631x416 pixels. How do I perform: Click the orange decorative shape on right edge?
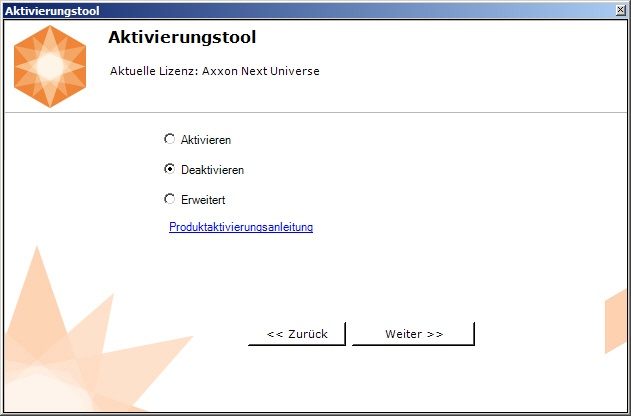coord(618,320)
